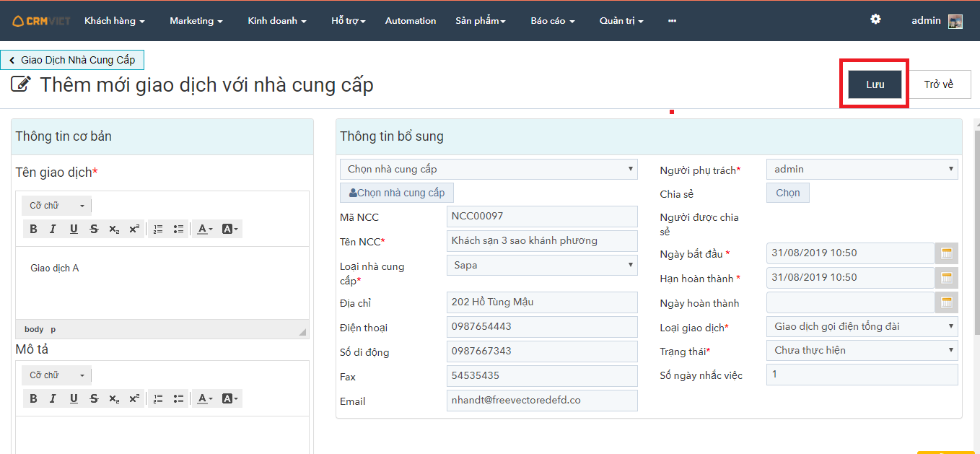Viewport: 980px width, 454px height.
Task: Open calendar for Ngày hoàn thành
Action: pyautogui.click(x=947, y=302)
